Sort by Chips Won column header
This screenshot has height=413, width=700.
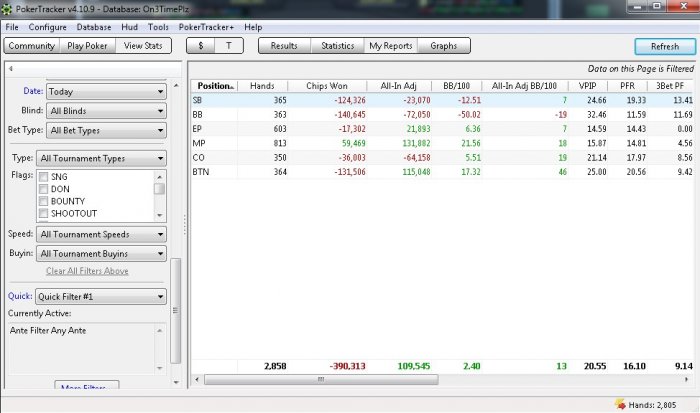pos(327,86)
